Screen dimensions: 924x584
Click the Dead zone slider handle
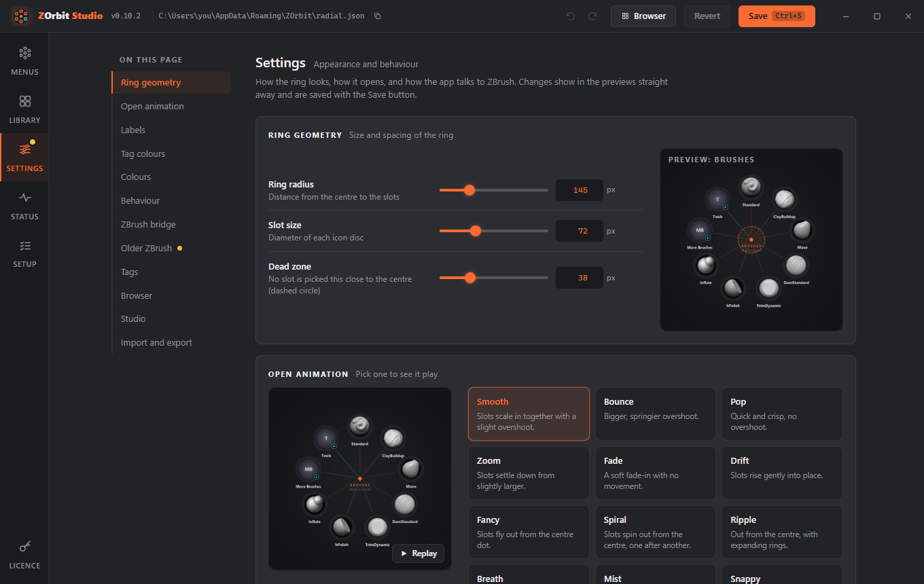coord(469,278)
